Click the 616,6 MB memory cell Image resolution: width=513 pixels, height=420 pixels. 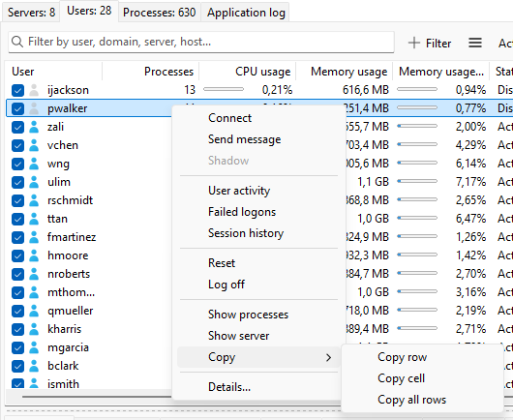point(366,90)
